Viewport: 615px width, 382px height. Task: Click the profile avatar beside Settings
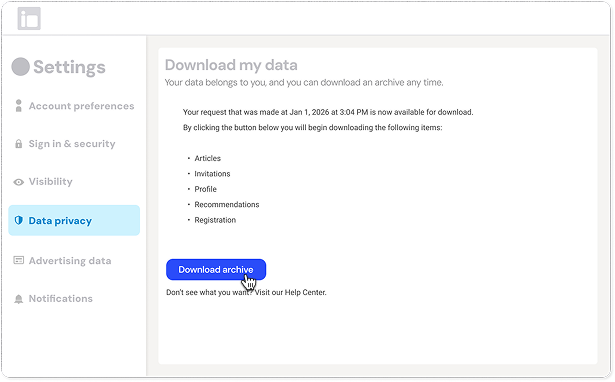[20, 67]
